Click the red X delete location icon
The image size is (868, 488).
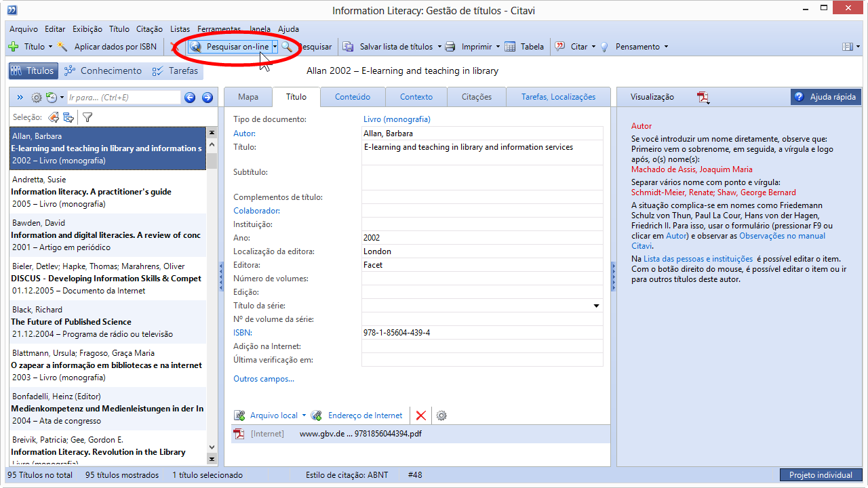point(421,415)
